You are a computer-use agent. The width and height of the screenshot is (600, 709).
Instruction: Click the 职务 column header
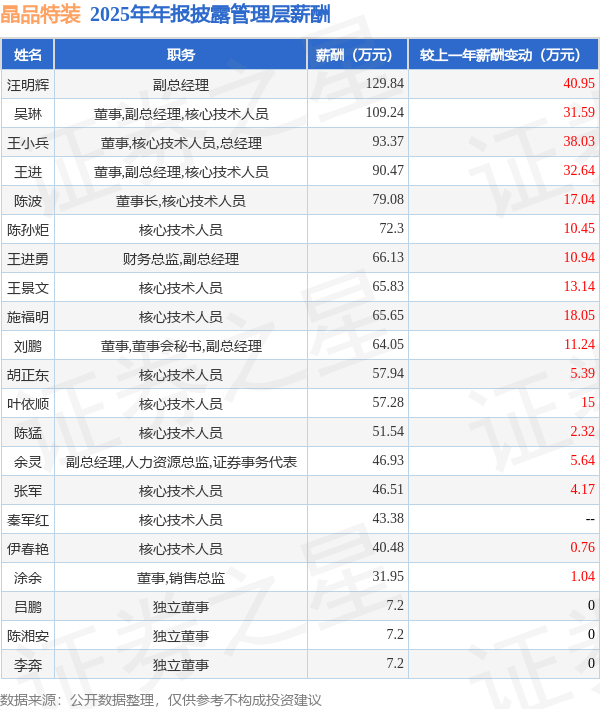[x=181, y=55]
